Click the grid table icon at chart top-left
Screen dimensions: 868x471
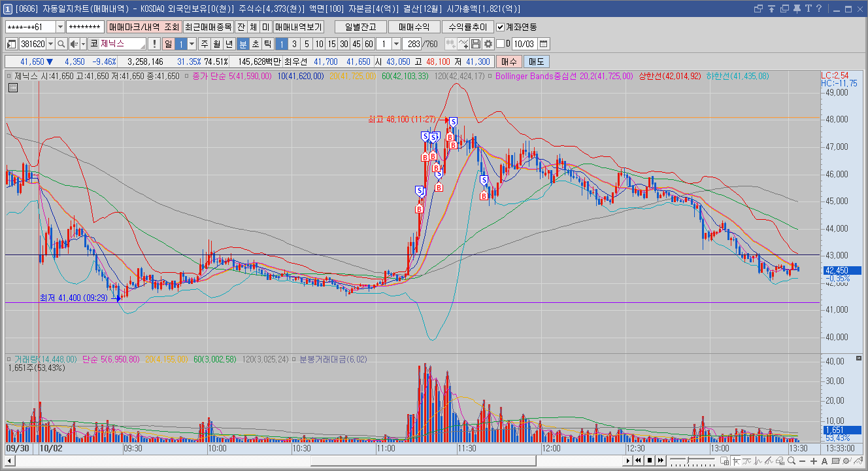[13, 88]
